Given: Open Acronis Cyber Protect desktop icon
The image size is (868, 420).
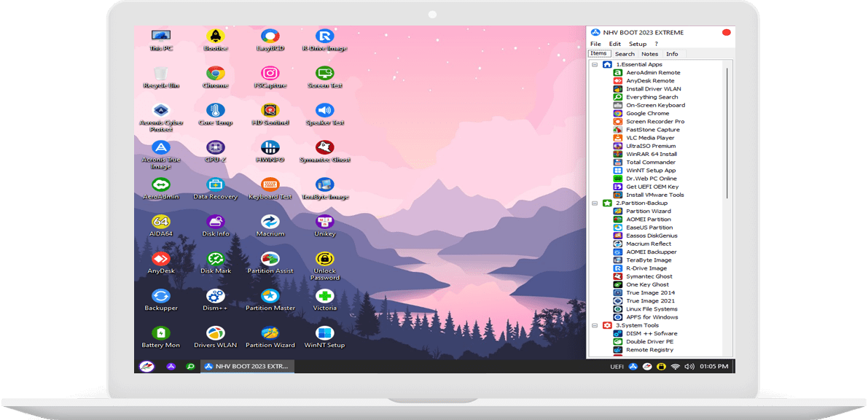Looking at the screenshot, I should tap(161, 117).
